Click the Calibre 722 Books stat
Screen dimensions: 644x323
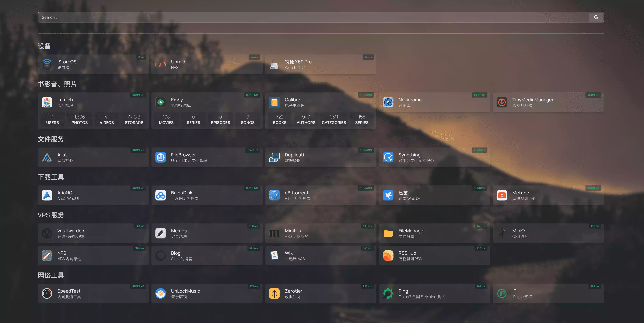(x=280, y=120)
